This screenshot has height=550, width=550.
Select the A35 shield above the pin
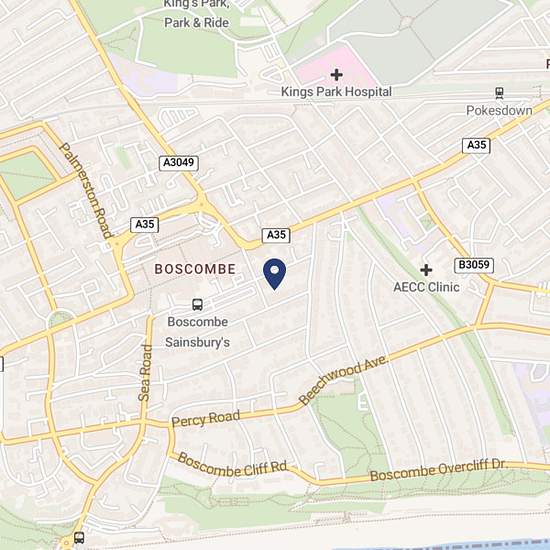[x=276, y=235]
